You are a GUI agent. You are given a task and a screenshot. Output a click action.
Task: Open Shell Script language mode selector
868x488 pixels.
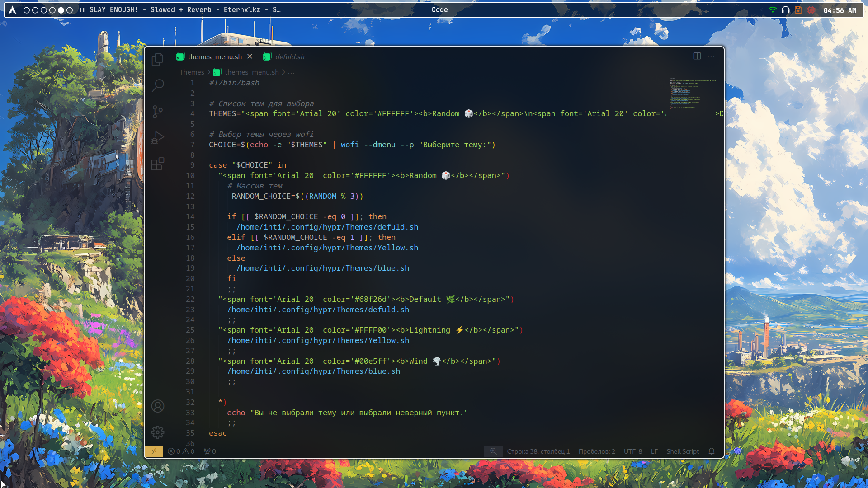[682, 451]
